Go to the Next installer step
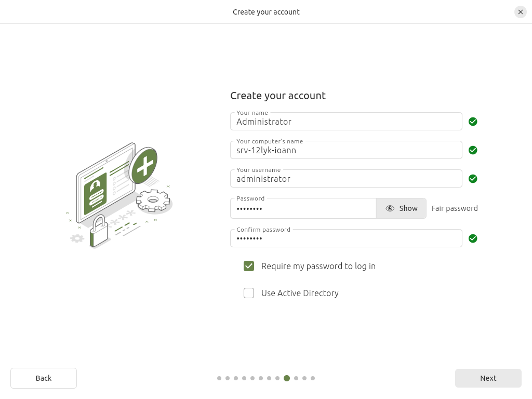The image size is (532, 399). pyautogui.click(x=488, y=378)
